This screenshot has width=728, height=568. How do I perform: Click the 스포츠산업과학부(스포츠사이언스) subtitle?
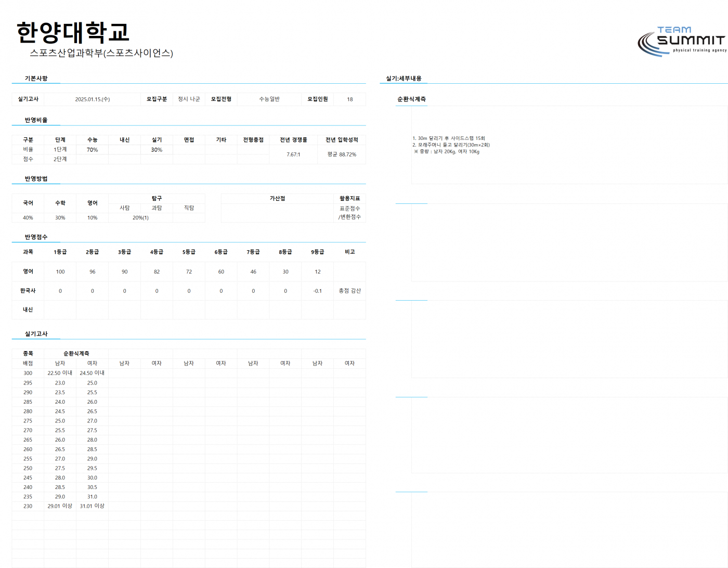point(101,53)
